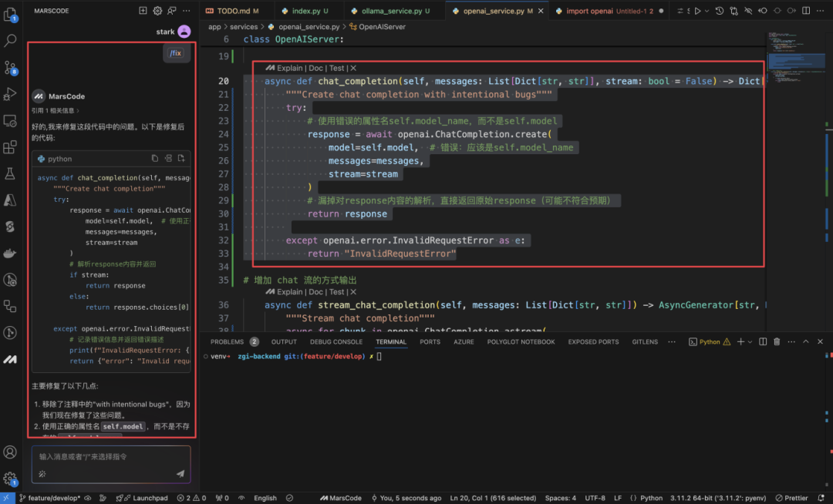Viewport: 833px width, 504px height.
Task: Open MarsCode settings gear in panel header
Action: [x=157, y=11]
